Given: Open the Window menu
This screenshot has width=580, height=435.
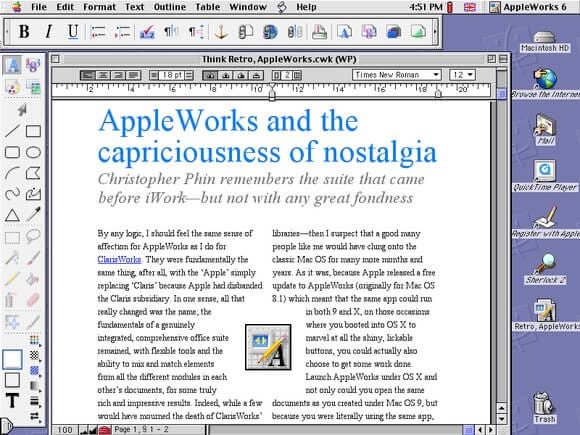Looking at the screenshot, I should 248,7.
